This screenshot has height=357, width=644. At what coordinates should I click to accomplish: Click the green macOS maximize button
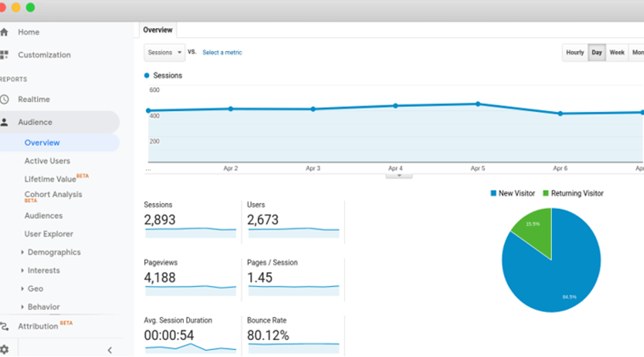(30, 8)
